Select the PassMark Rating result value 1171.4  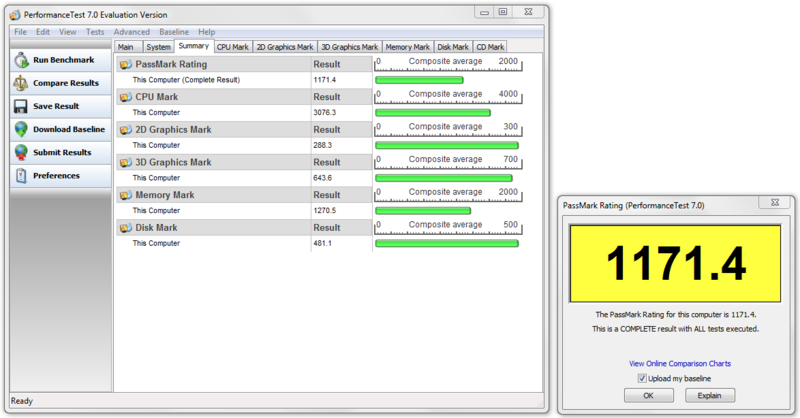click(x=324, y=80)
